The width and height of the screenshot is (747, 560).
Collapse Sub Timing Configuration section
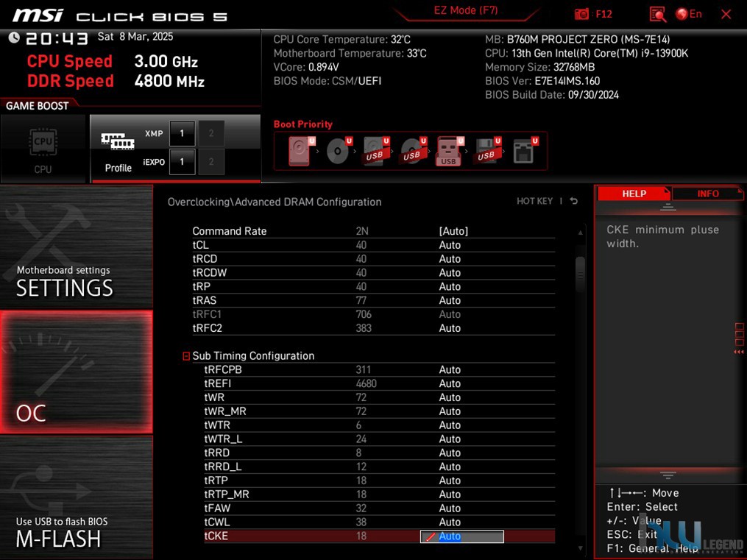tap(186, 356)
